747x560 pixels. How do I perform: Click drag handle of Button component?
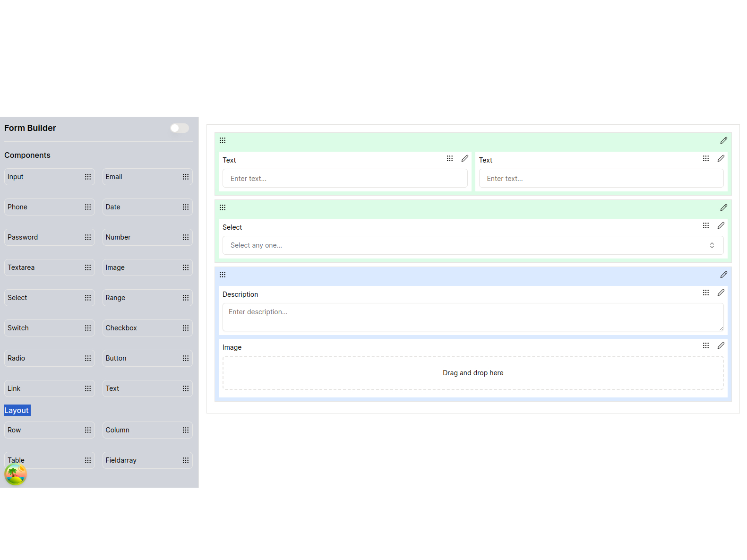coord(186,358)
